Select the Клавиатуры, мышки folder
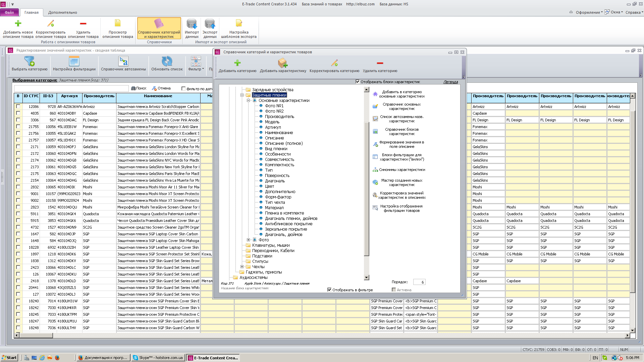The image size is (644, 362). (271, 245)
